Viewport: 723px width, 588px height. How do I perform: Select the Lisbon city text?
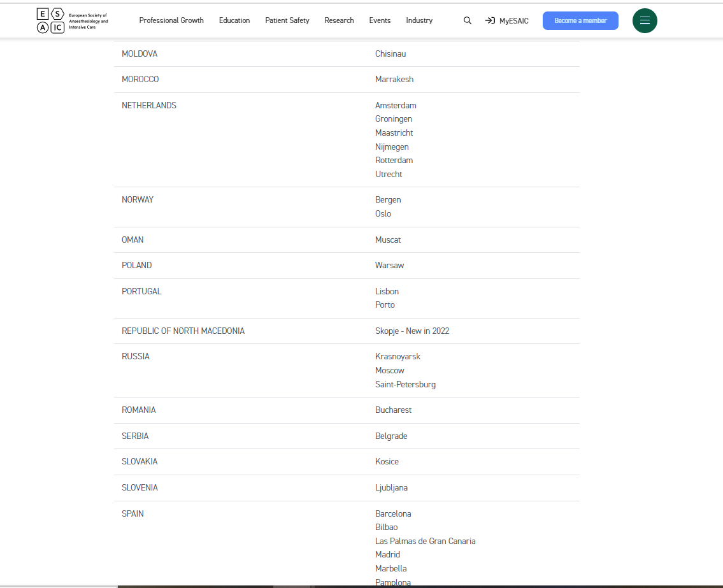387,292
